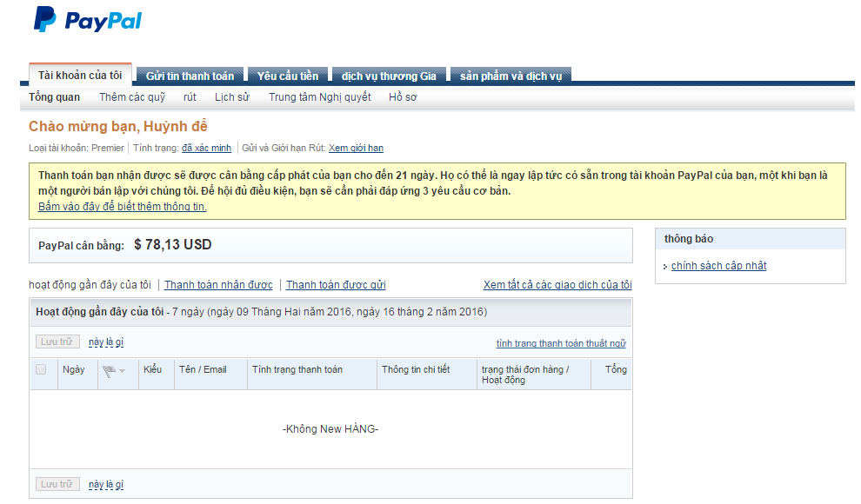Open Thanh toán được gửi filter link
This screenshot has width=861, height=504.
coord(336,285)
